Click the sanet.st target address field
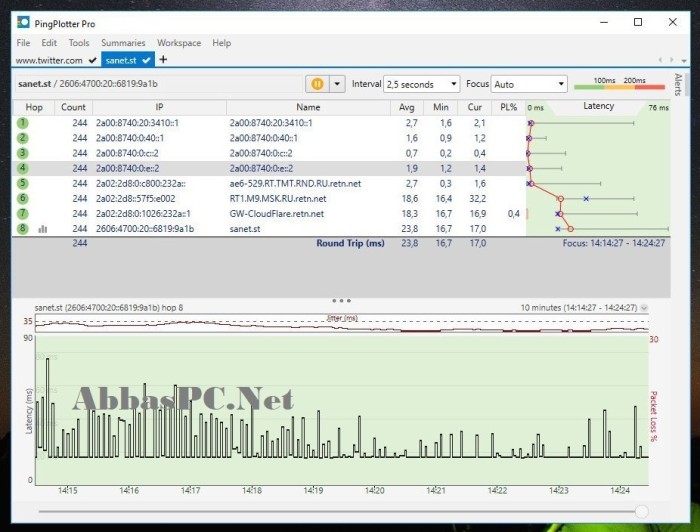 click(158, 84)
